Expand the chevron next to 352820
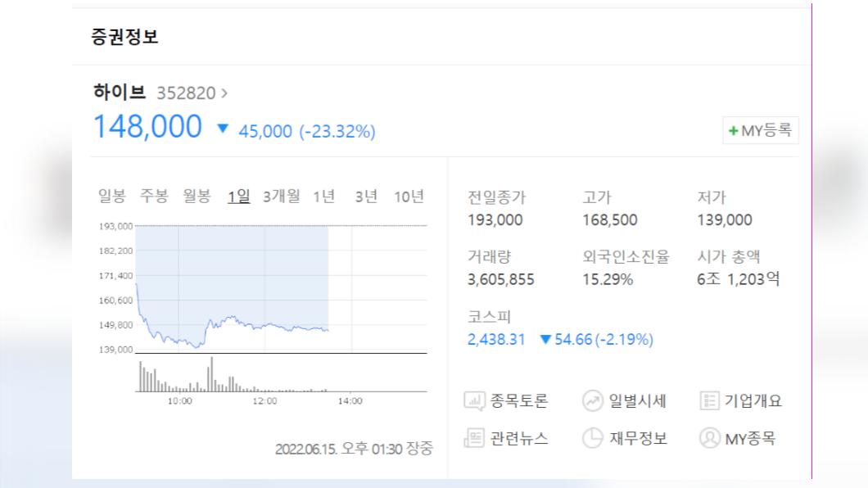Screen dimensions: 868x488 [224, 93]
